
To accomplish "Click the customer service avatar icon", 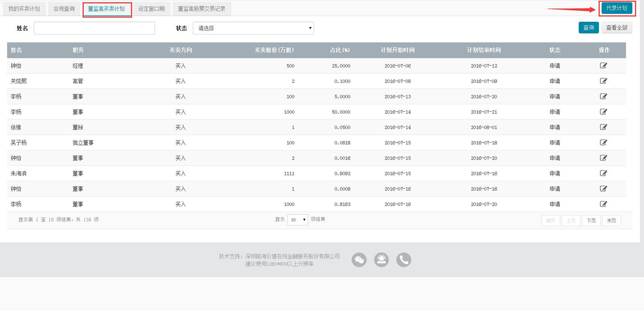I will click(x=381, y=260).
